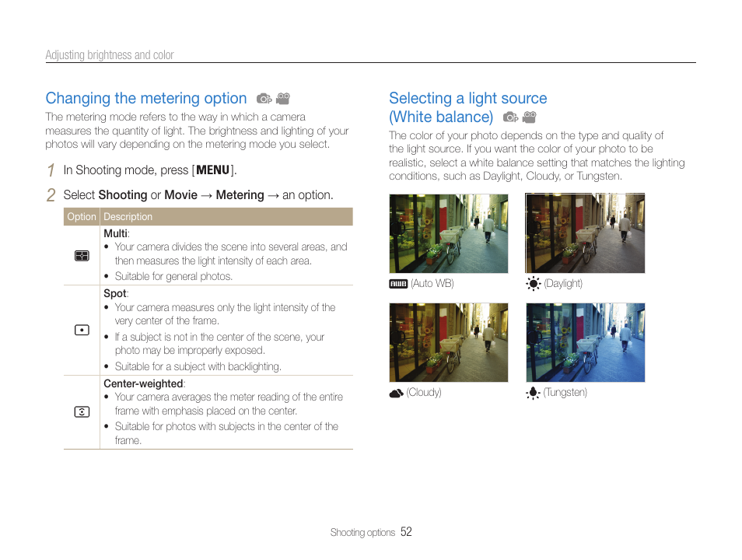Viewport: 742px width, 560px height.
Task: Click the '(Cloudy)' caption
Action: tap(424, 393)
